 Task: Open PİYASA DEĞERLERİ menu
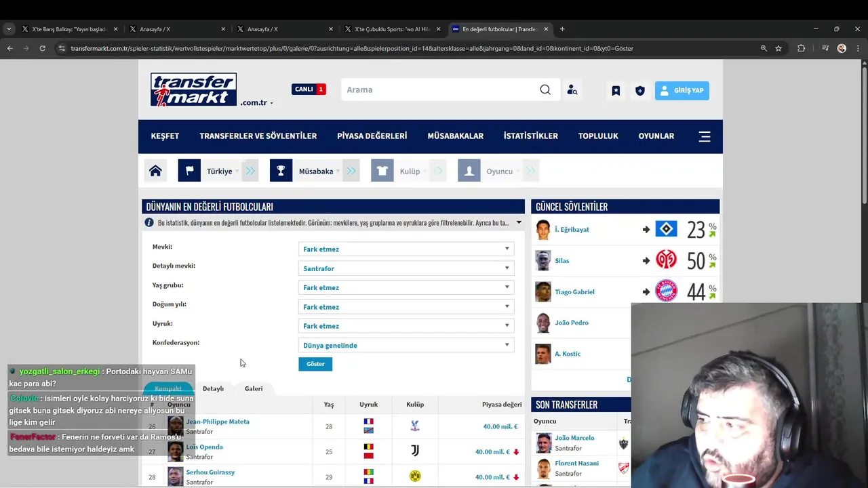coord(372,136)
